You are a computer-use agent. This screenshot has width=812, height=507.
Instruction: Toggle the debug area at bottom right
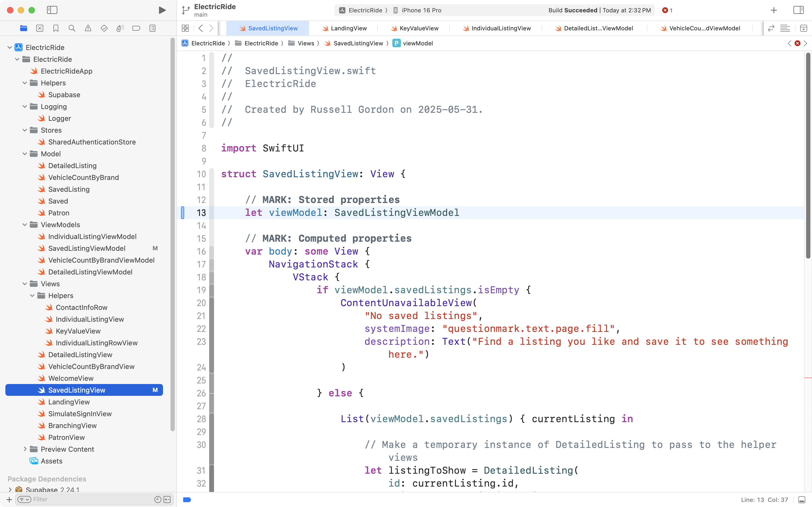tap(802, 500)
